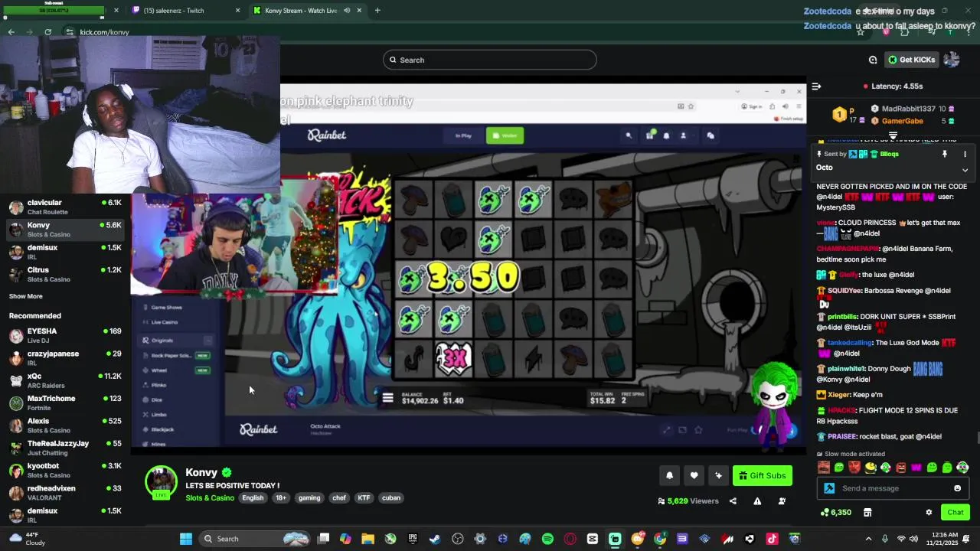Share the stream via the share icon
Image resolution: width=980 pixels, height=551 pixels.
733,501
